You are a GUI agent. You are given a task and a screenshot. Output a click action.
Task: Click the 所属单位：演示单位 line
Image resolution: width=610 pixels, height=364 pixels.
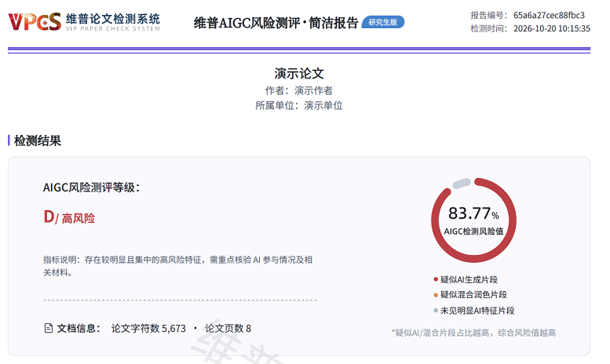click(299, 105)
